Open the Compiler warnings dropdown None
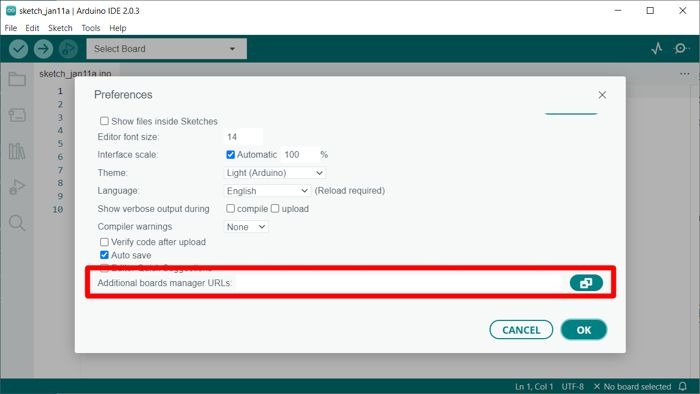The height and width of the screenshot is (394, 700). [246, 227]
